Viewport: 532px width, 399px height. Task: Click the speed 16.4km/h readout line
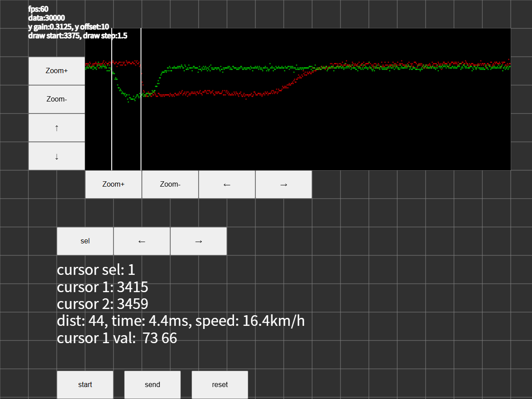181,321
